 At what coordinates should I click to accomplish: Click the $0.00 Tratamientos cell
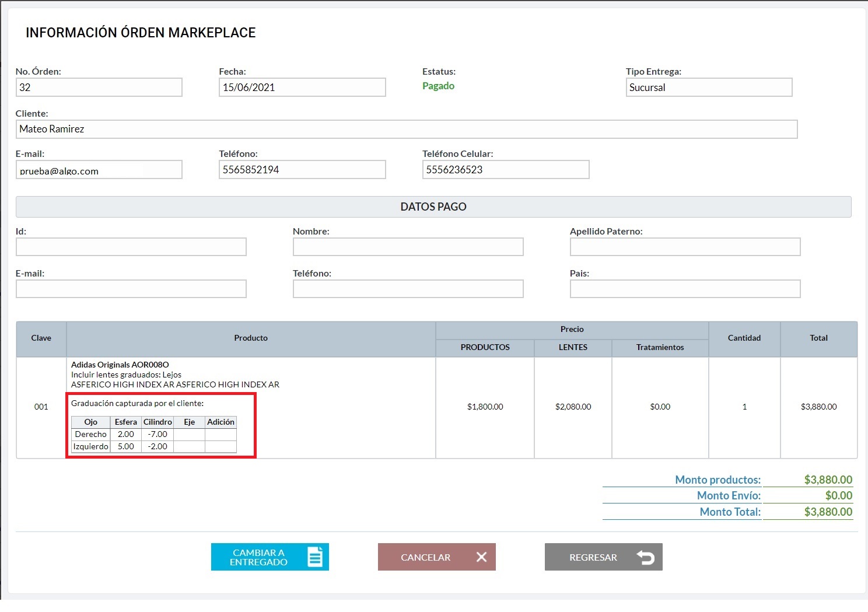[660, 407]
